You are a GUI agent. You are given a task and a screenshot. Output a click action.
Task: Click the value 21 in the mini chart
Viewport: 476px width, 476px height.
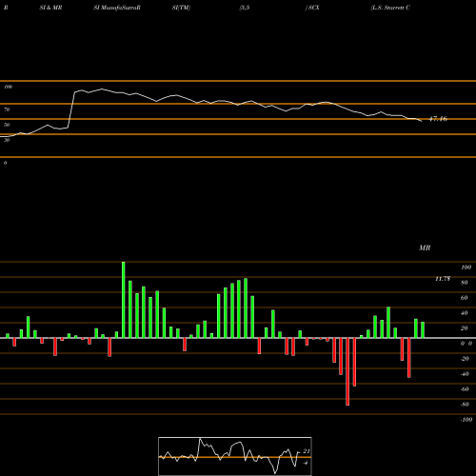point(307,451)
